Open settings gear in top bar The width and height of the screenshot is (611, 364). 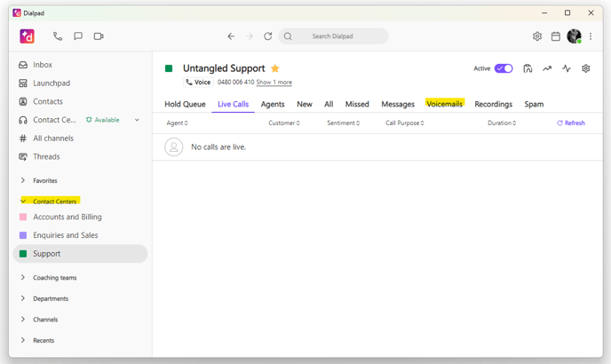click(x=537, y=36)
